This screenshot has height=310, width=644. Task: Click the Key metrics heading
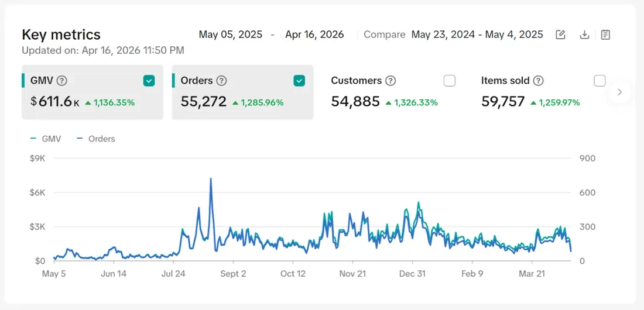61,35
